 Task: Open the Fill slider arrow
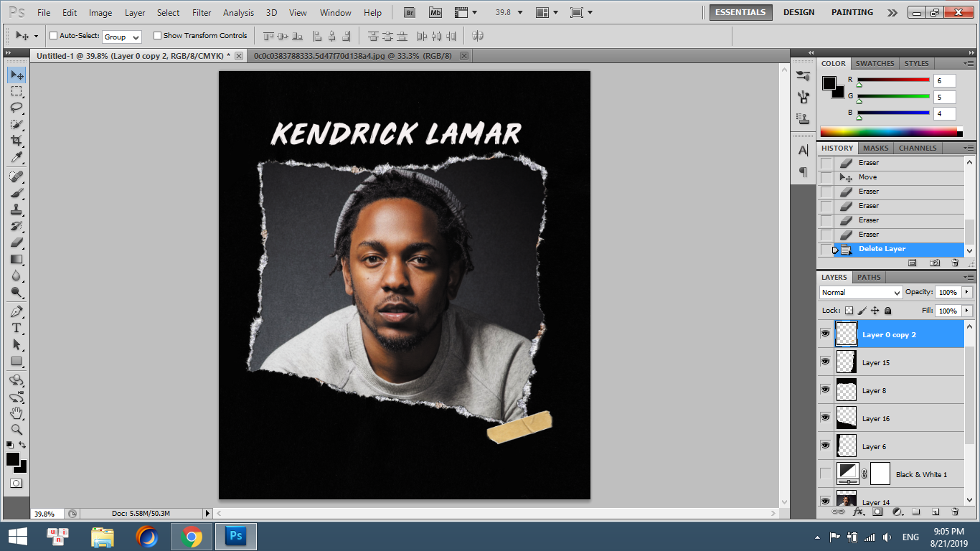point(967,311)
